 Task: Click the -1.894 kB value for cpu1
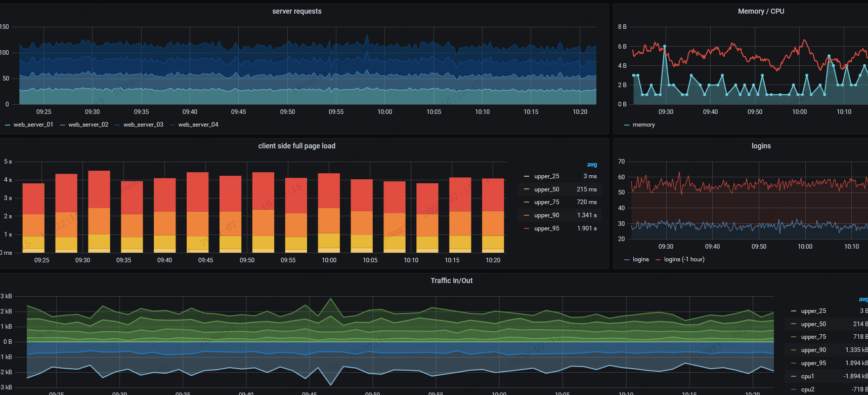tap(855, 376)
